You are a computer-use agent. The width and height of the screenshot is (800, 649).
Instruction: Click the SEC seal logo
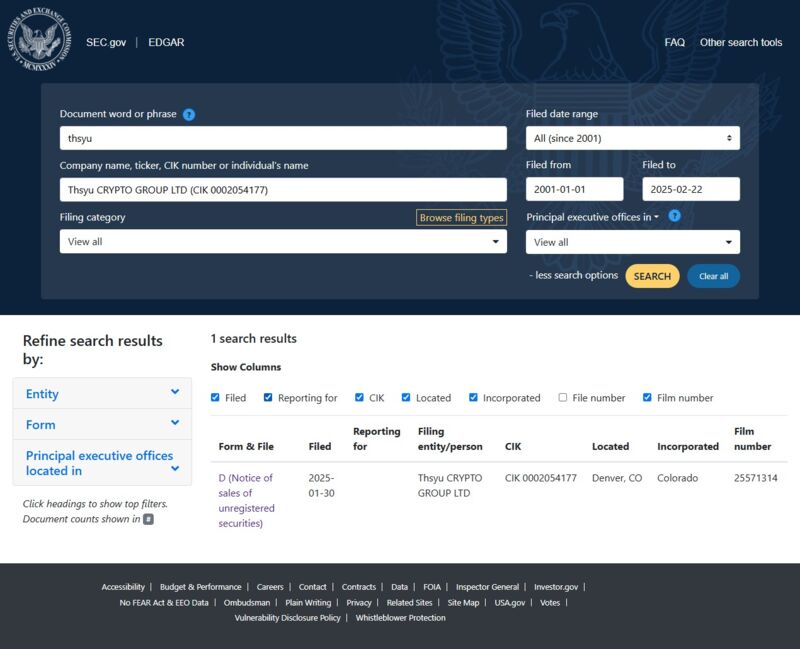pyautogui.click(x=39, y=39)
